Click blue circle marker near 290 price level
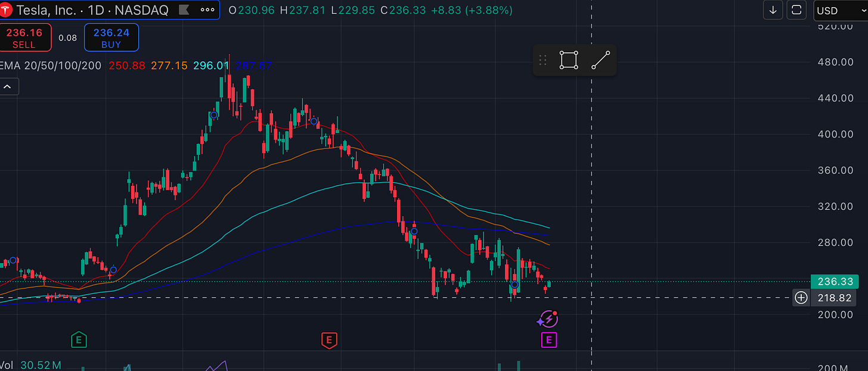This screenshot has height=371, width=868. tap(414, 231)
